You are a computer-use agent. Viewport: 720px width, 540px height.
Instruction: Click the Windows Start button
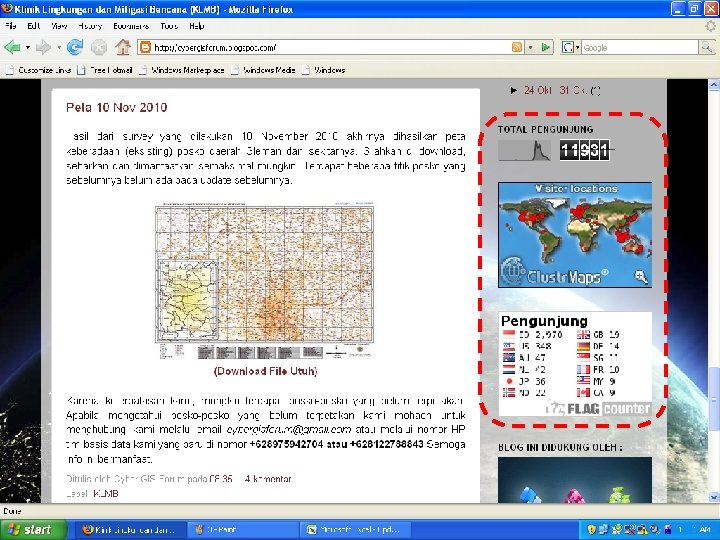[32, 530]
